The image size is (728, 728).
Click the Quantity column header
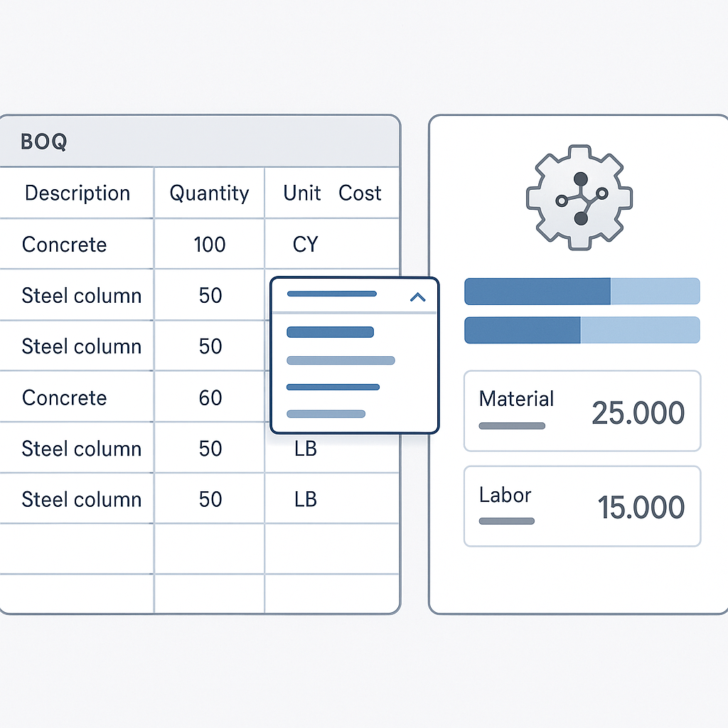210,193
